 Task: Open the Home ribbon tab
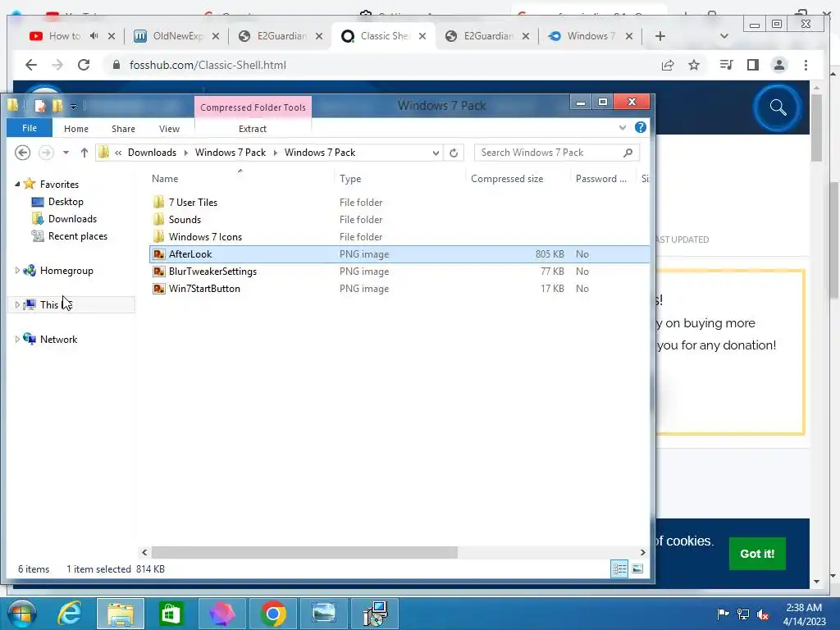pyautogui.click(x=76, y=129)
